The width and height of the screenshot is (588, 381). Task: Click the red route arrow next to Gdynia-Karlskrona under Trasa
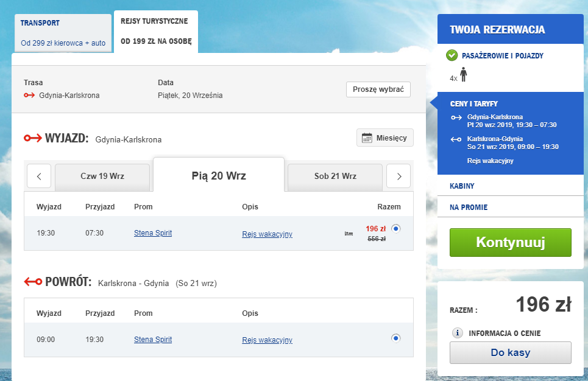point(29,95)
